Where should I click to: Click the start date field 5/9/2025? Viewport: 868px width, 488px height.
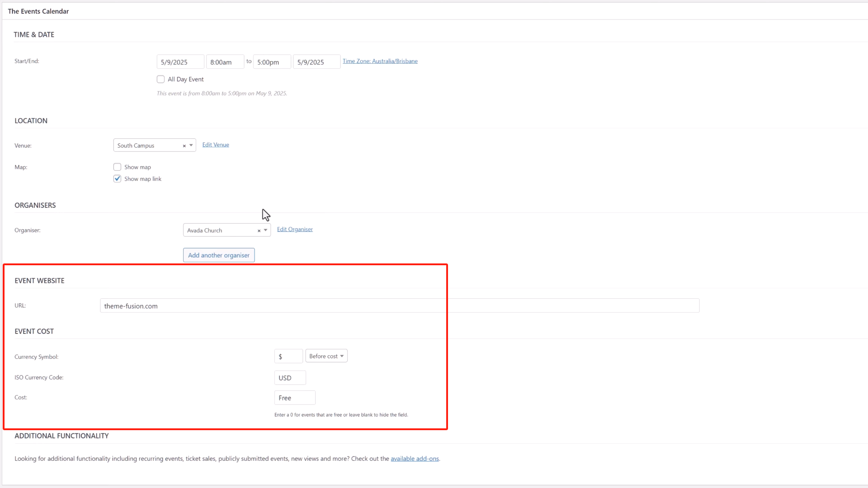tap(180, 62)
